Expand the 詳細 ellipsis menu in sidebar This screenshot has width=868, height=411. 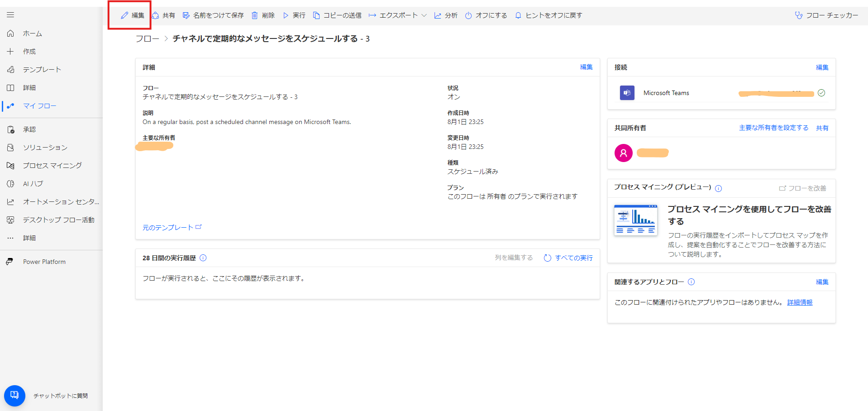[10, 238]
